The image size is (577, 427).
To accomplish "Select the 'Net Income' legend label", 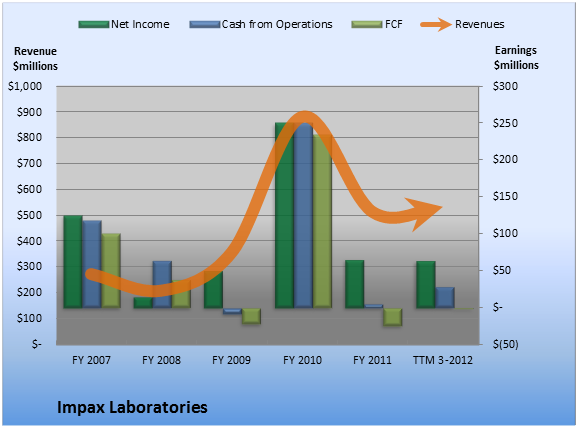I will pyautogui.click(x=140, y=24).
